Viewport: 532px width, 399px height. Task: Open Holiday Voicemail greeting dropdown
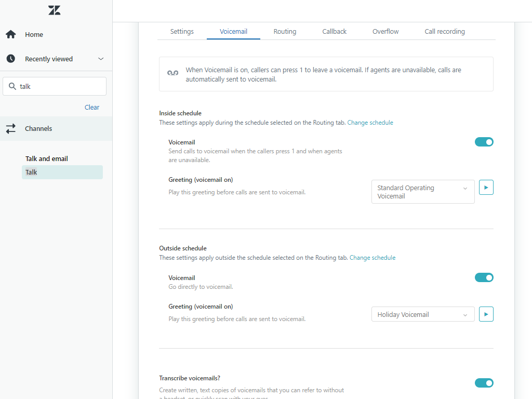click(422, 314)
